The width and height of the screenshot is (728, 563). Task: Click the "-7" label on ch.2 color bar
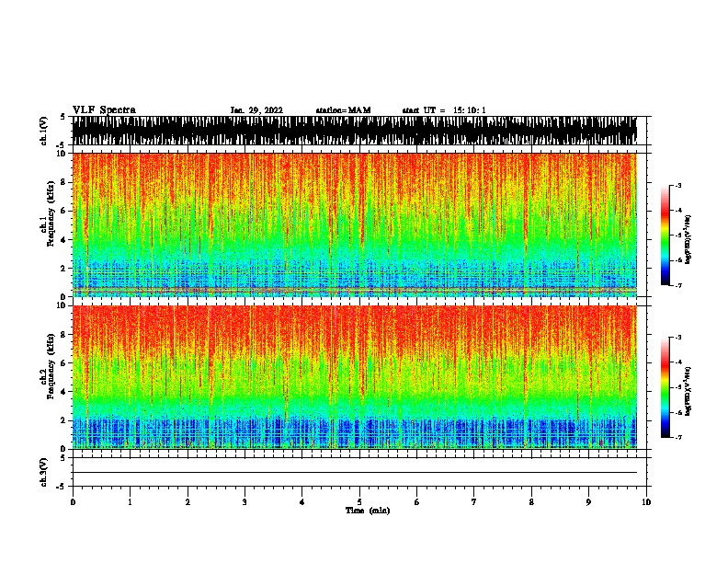coord(677,438)
